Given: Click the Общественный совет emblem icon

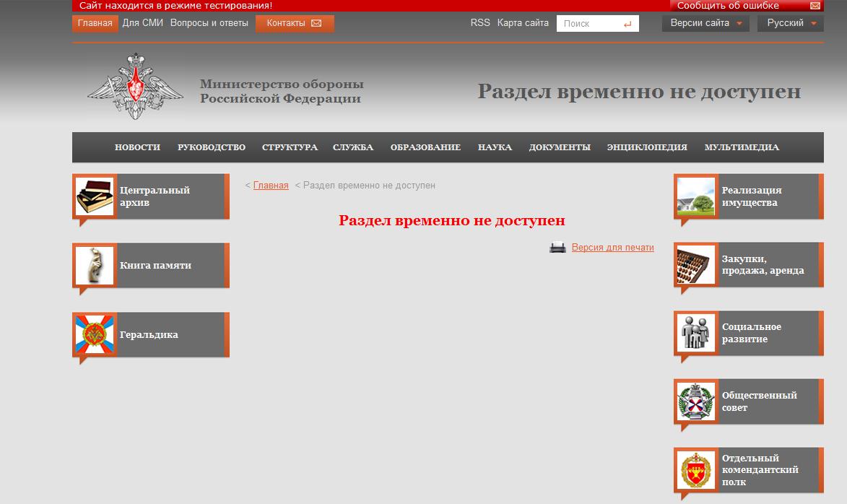Looking at the screenshot, I should click(x=696, y=401).
